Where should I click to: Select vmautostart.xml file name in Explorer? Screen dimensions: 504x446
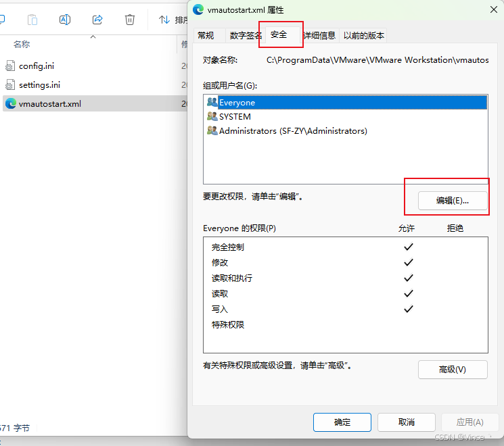pyautogui.click(x=50, y=103)
